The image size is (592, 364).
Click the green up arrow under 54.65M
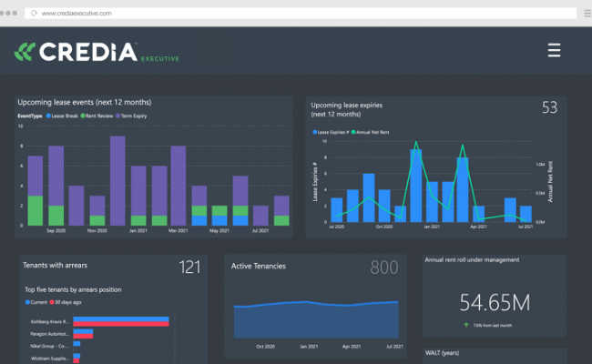pos(466,325)
